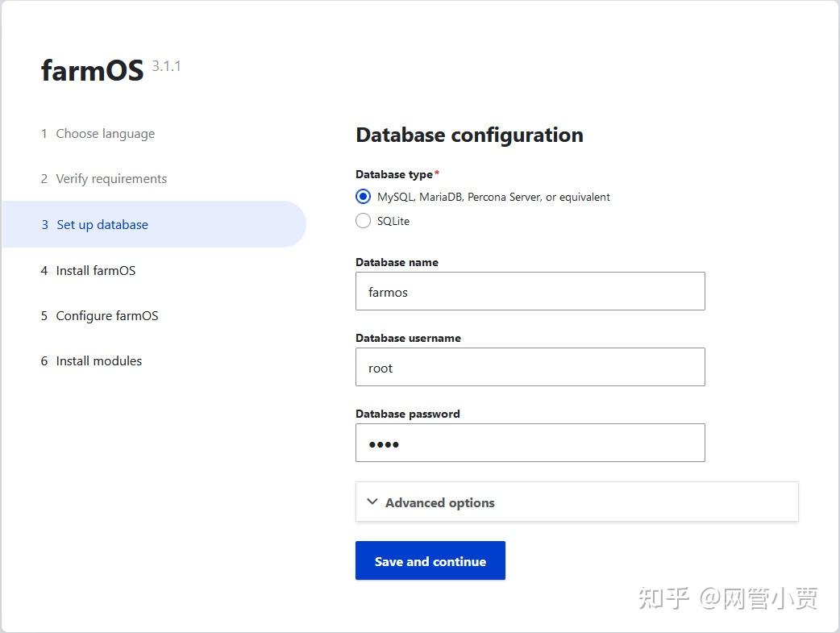This screenshot has height=633, width=840.
Task: Select the MySQL, MariaDB, Percona Server radio button
Action: coord(364,197)
